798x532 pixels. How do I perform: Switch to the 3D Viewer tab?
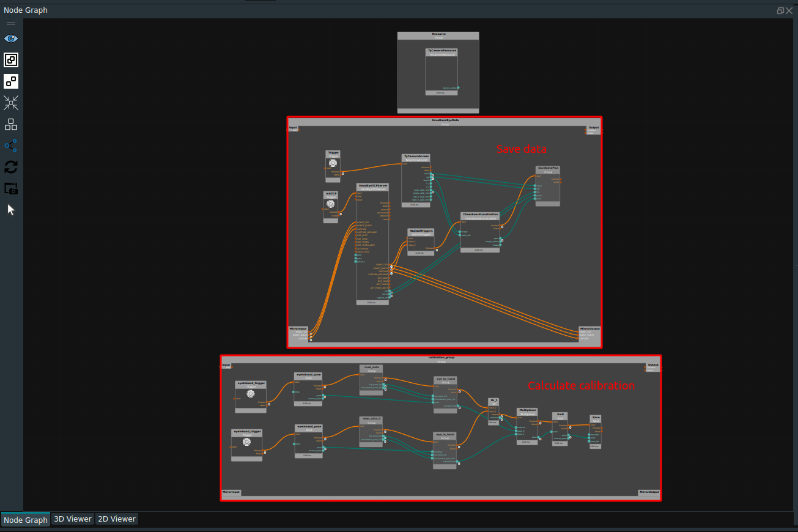[x=73, y=519]
